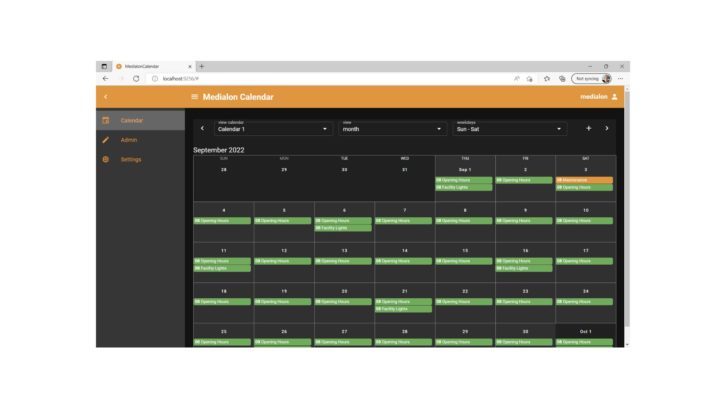Screen dimensions: 726x408
Task: Reload the page with browser refresh icon
Action: tap(136, 79)
